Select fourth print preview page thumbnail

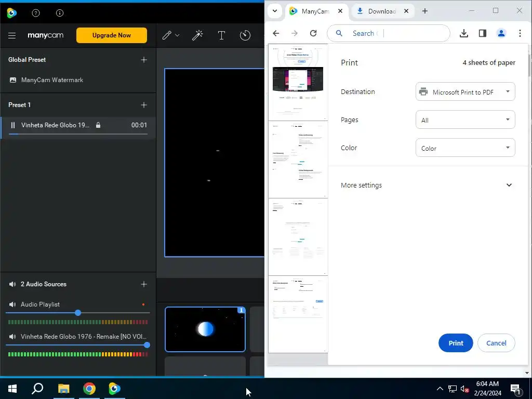pos(298,314)
